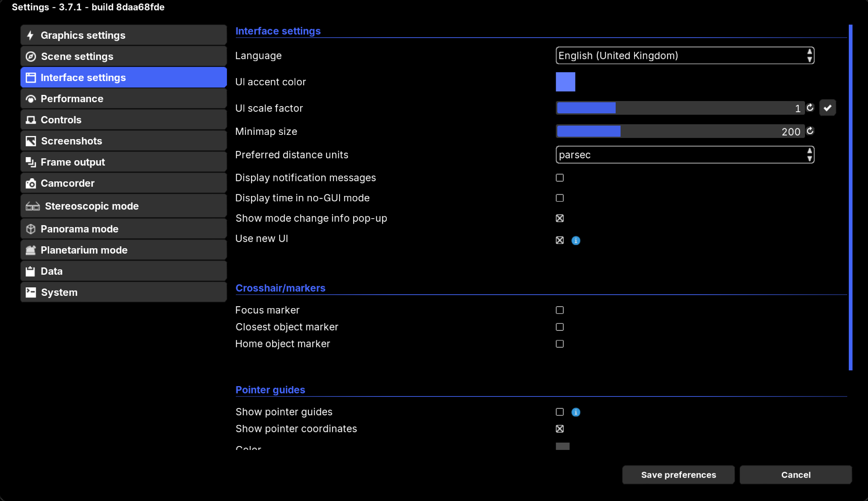Enable the Focus marker checkbox
The width and height of the screenshot is (868, 501).
coord(560,310)
